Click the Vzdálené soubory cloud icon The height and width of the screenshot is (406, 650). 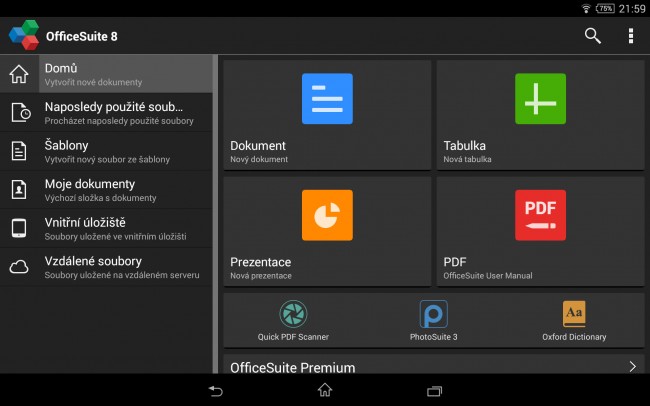(x=19, y=267)
